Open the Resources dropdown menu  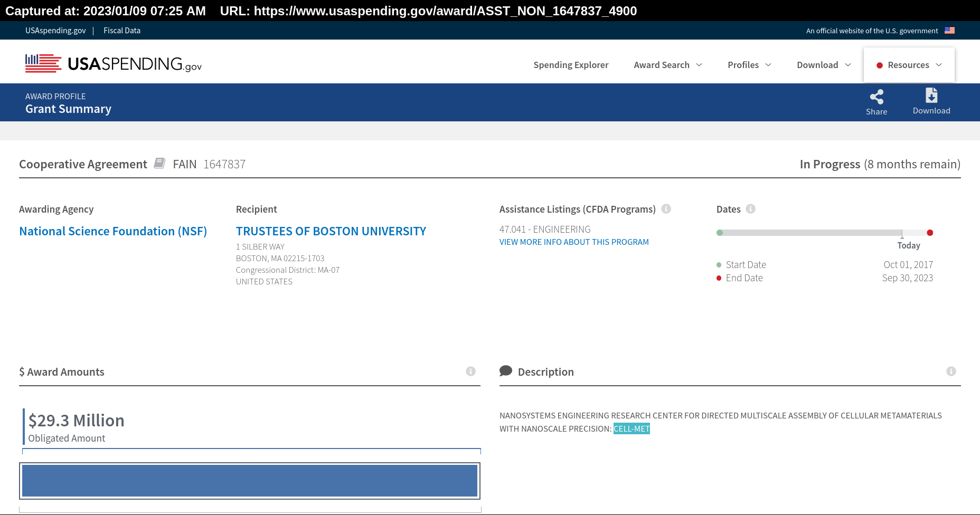(x=909, y=65)
